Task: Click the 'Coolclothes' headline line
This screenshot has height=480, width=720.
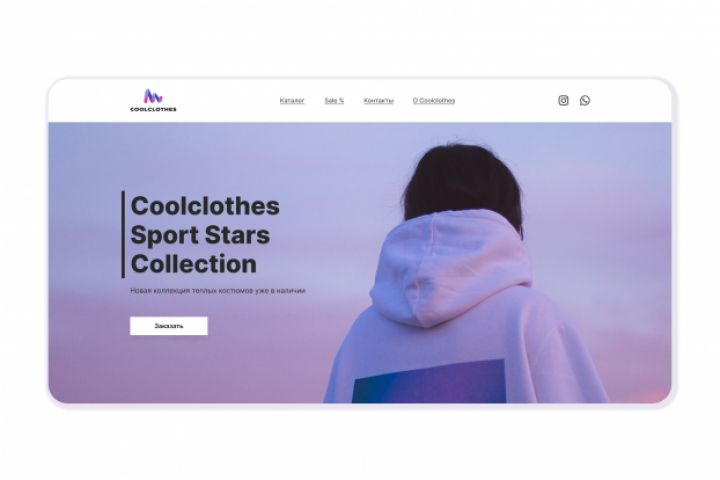Action: (205, 206)
